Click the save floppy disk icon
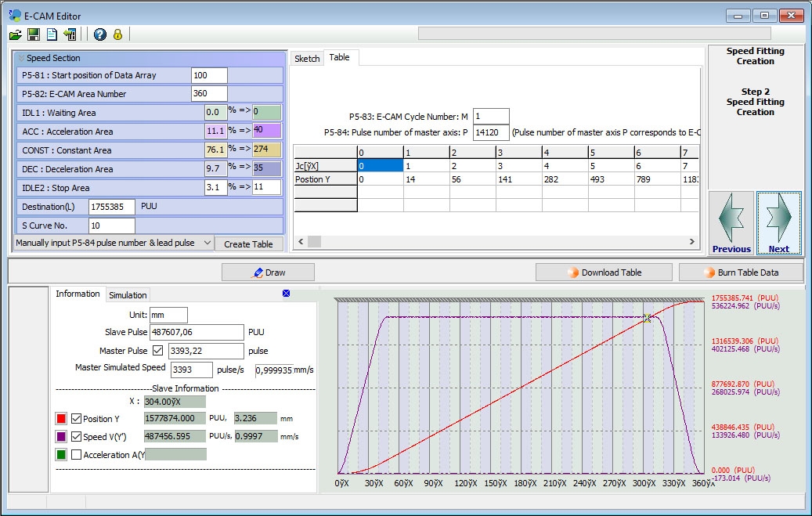The image size is (812, 516). (34, 34)
